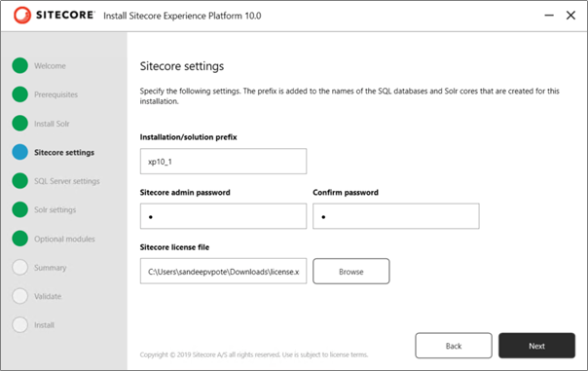Viewport: 588px width, 371px height.
Task: Click the empty Validate step circle
Action: pos(19,296)
